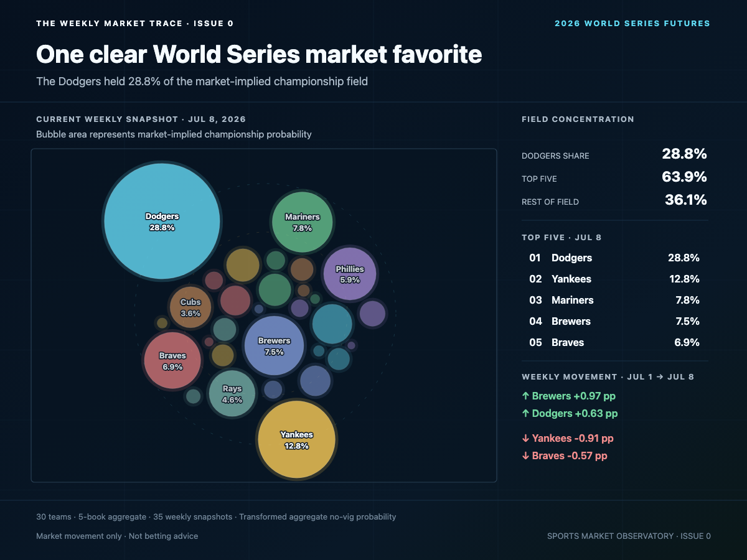This screenshot has height=560, width=747.
Task: Click 'CURRENT WEEKLY SNAPSHOT · JUL 8, 2026' heading
Action: [141, 119]
